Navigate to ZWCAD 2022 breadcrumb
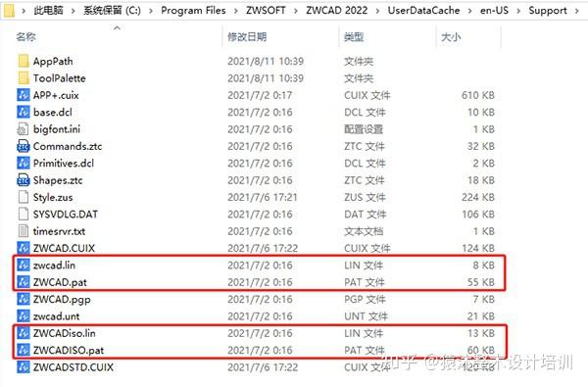The height and width of the screenshot is (387, 588). pos(337,10)
